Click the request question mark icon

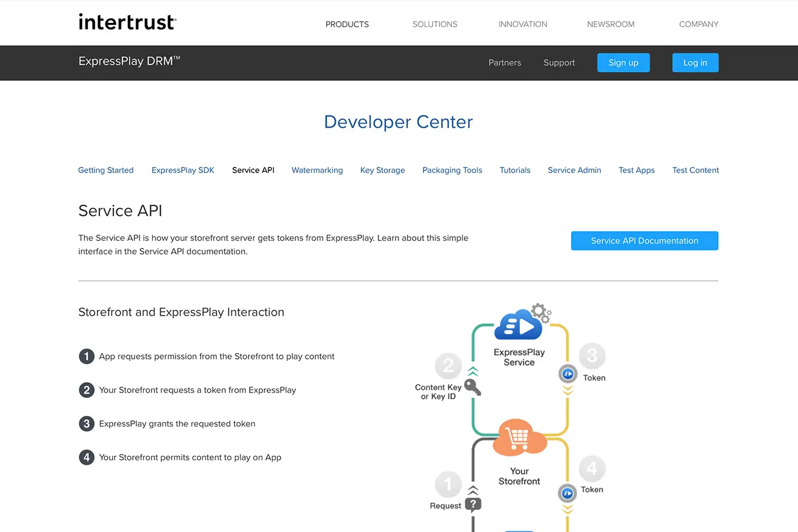[473, 505]
